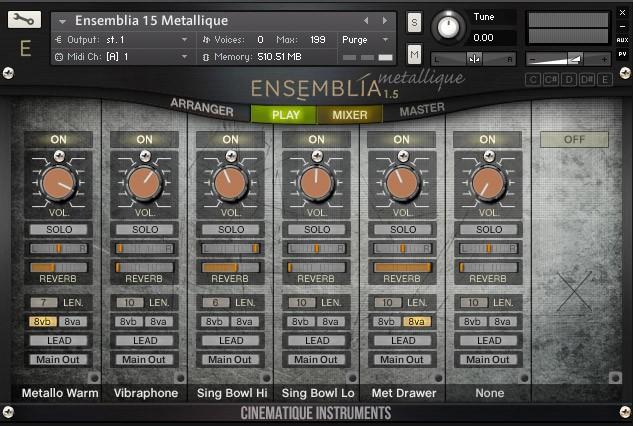This screenshot has height=426, width=633.
Task: Click LEAD button on Sing Bowl Lo channel
Action: point(317,340)
